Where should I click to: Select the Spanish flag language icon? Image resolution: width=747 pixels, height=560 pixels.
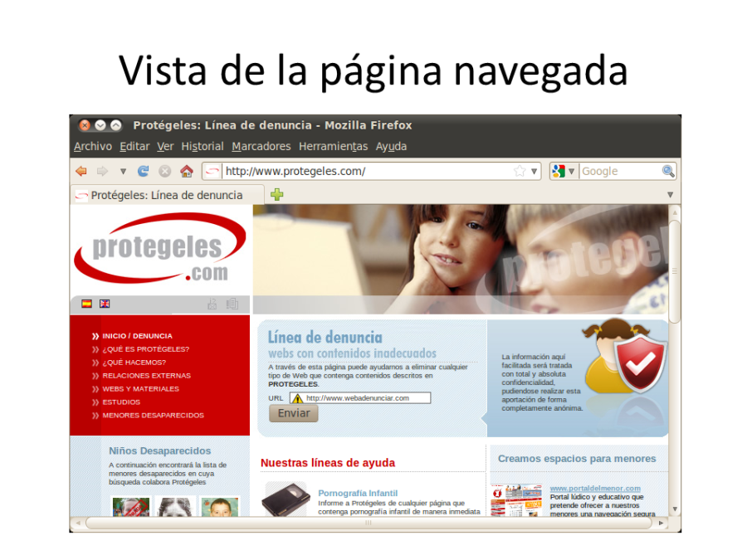click(87, 303)
